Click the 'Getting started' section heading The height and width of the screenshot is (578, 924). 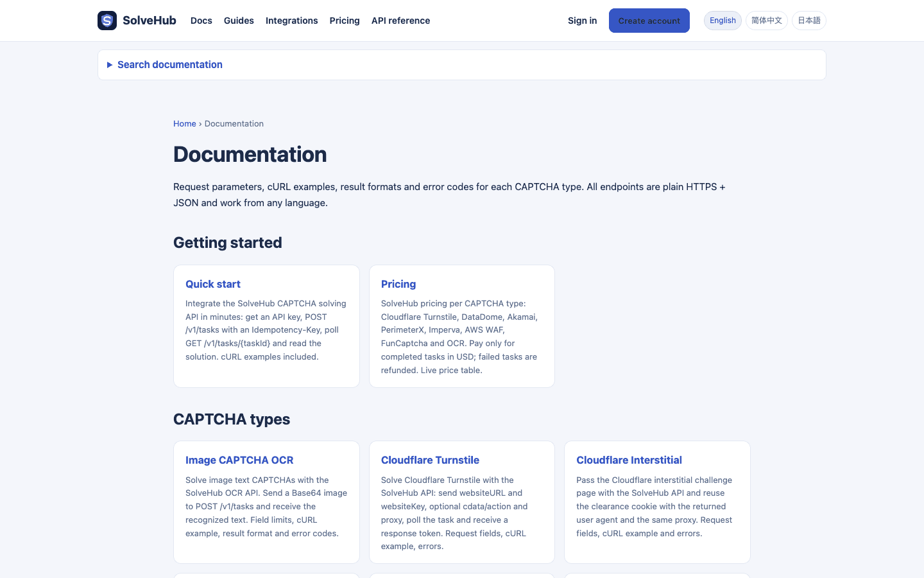[228, 243]
